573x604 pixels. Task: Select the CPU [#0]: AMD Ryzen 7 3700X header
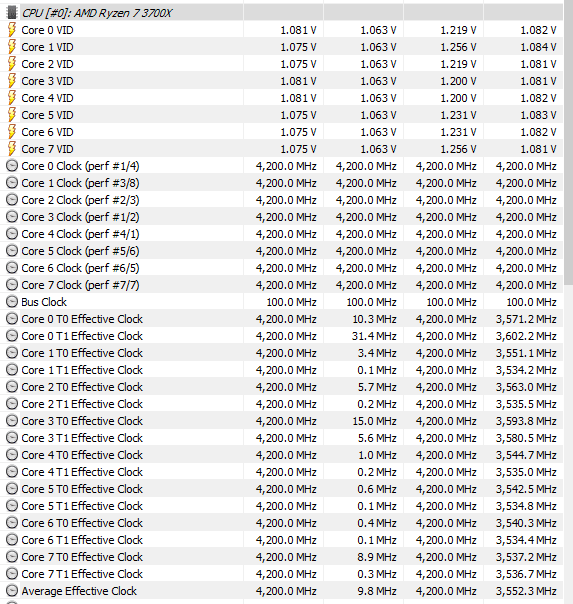pos(97,13)
